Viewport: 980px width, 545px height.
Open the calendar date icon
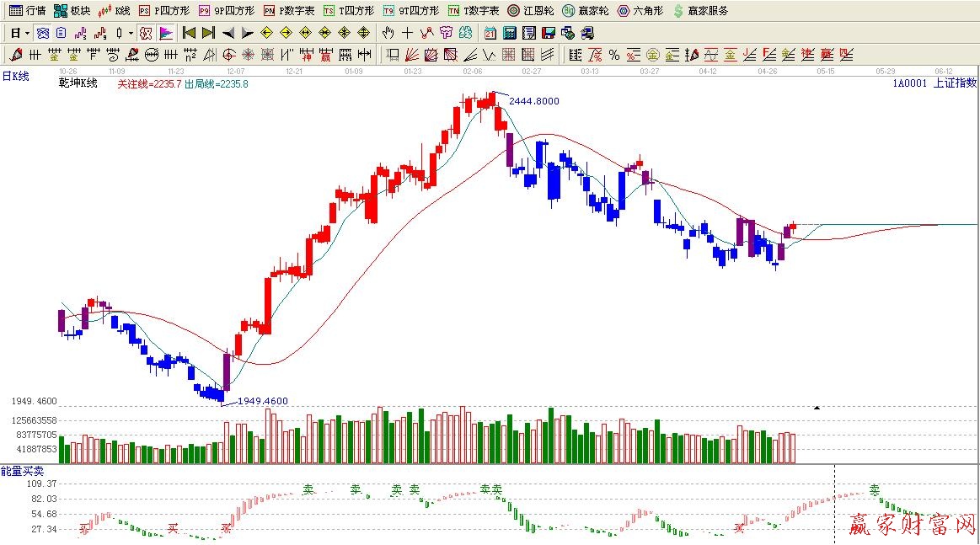490,33
